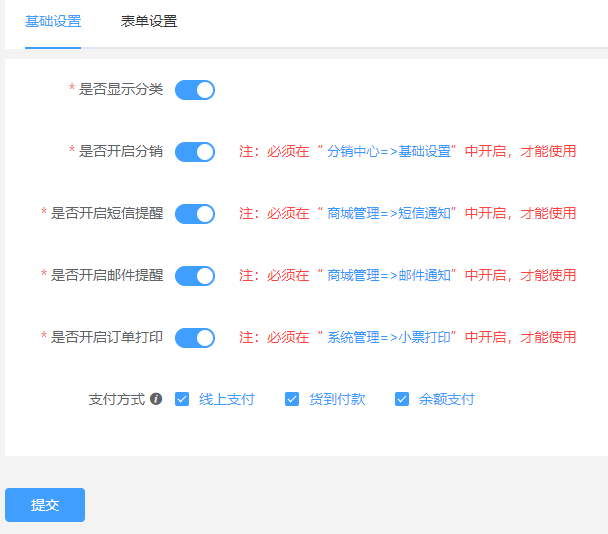608x534 pixels.
Task: Open the 商城管理=>短信通知 link
Action: [392, 214]
